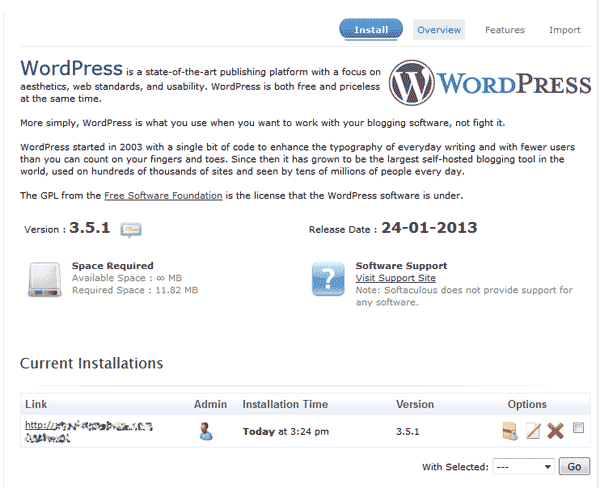This screenshot has height=488, width=600.
Task: Click the 'Required Space : 11.82 MB' text
Action: coord(135,290)
